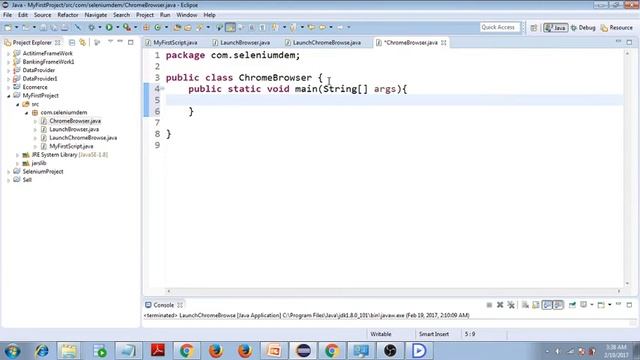The width and height of the screenshot is (640, 360).
Task: Click the Search flashlight toolbar icon
Action: tap(200, 27)
